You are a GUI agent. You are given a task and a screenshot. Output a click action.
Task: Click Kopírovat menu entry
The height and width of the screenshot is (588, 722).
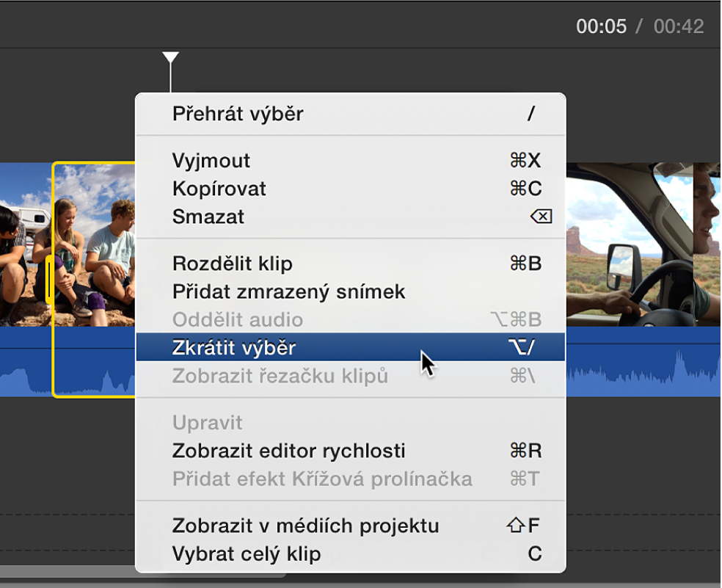pos(351,189)
